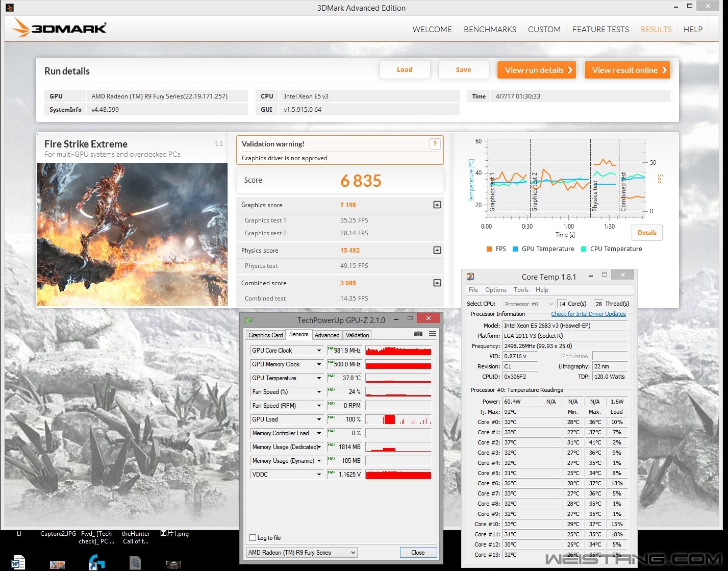Open the AMD Radeon R9 Fury device selector
The image size is (728, 571).
click(x=302, y=553)
